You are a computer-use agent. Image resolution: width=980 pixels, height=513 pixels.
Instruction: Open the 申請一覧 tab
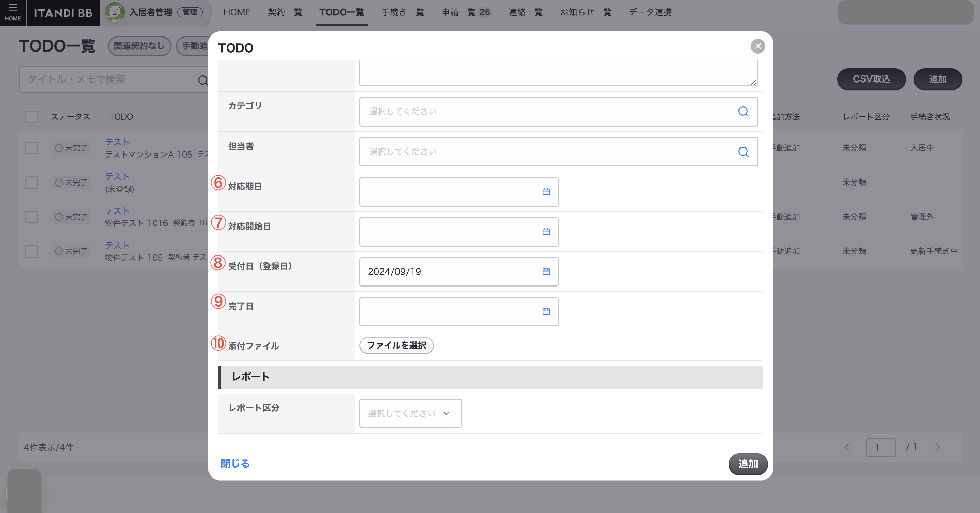[466, 12]
